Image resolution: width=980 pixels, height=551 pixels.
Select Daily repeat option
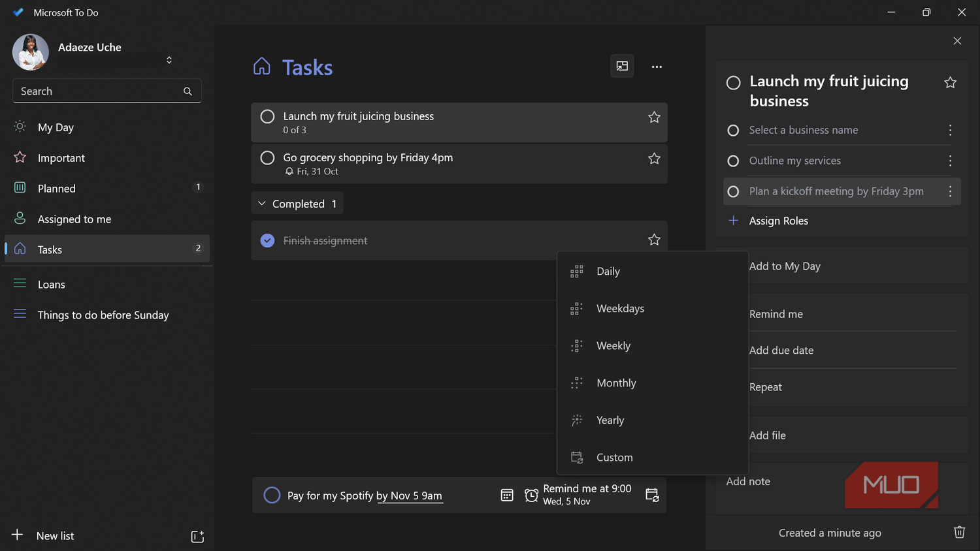point(652,272)
